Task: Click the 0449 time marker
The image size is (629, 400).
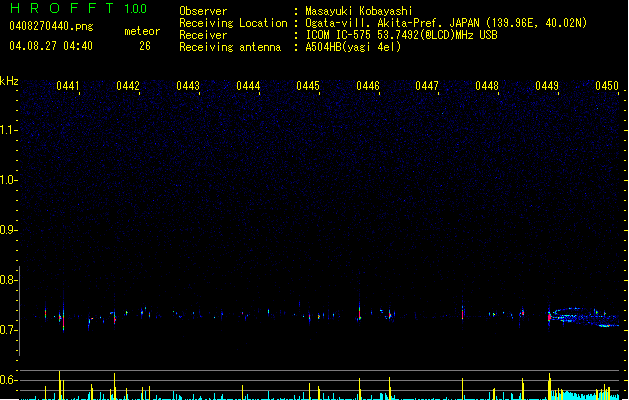Action: 547,86
